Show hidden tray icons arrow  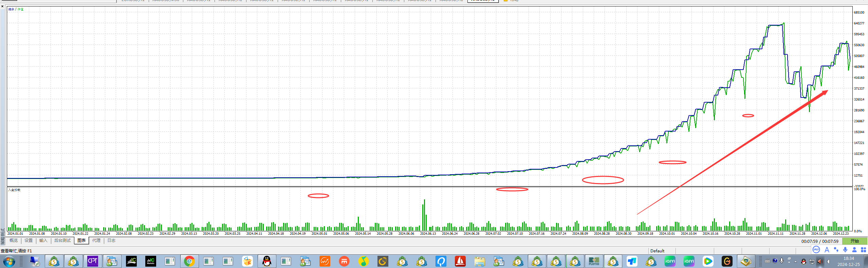(795, 262)
